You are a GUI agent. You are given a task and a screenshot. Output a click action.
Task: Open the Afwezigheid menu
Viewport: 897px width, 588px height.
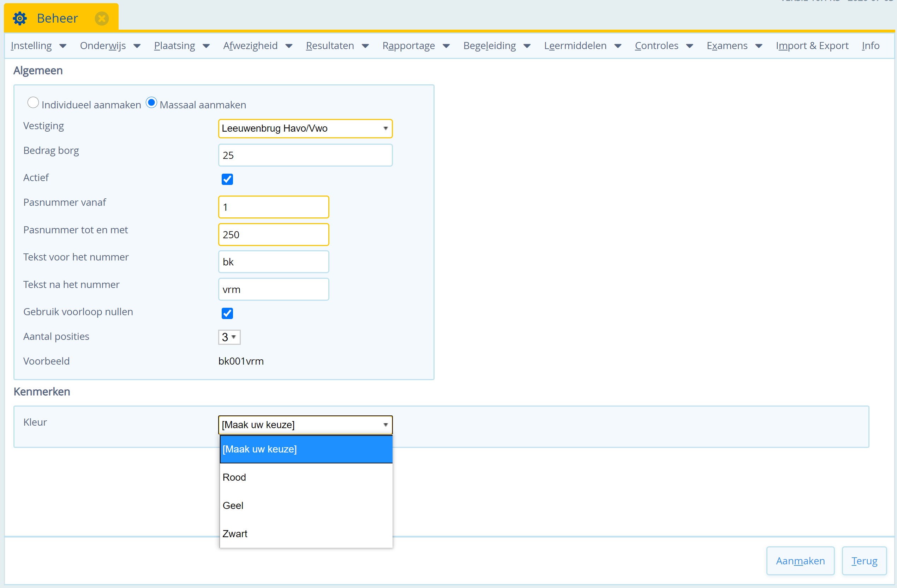tap(258, 46)
